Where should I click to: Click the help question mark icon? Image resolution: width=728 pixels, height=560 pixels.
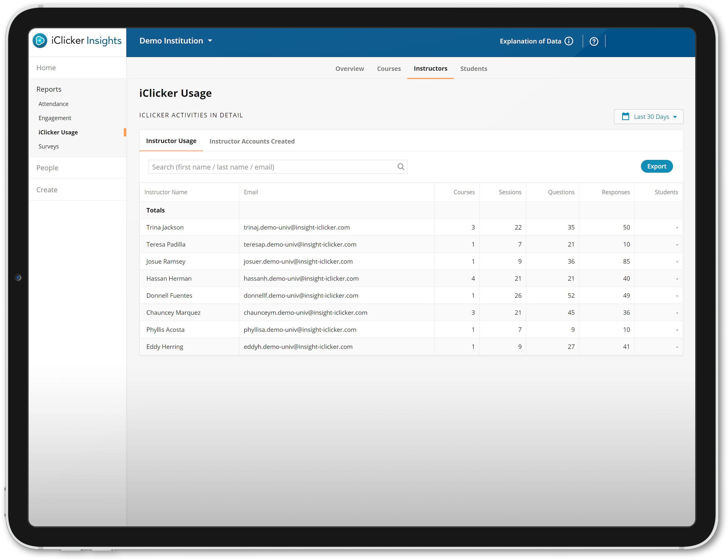[x=594, y=41]
